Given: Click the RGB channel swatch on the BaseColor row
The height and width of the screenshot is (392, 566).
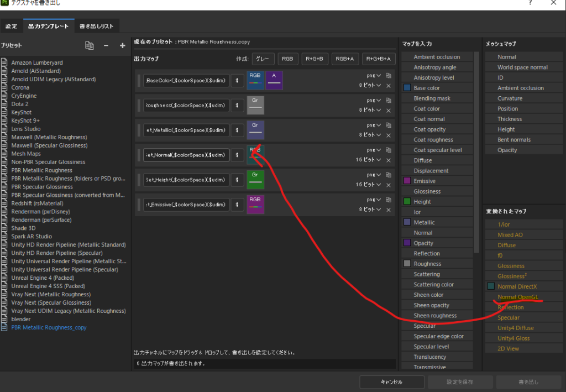Looking at the screenshot, I should pyautogui.click(x=256, y=81).
